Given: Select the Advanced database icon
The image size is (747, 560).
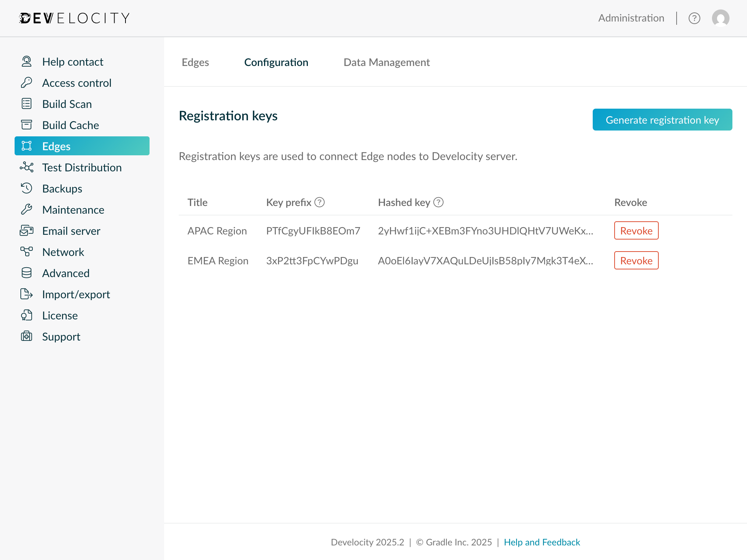Looking at the screenshot, I should pyautogui.click(x=26, y=273).
